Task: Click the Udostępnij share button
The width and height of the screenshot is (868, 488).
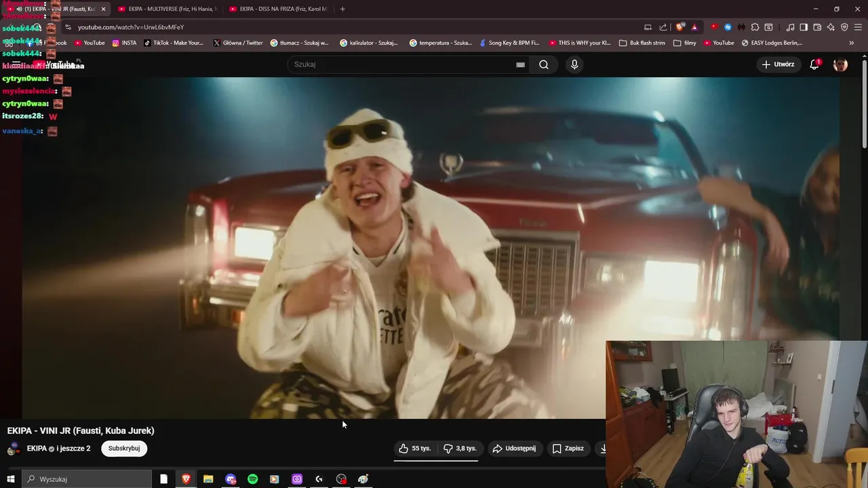Action: pos(514,449)
